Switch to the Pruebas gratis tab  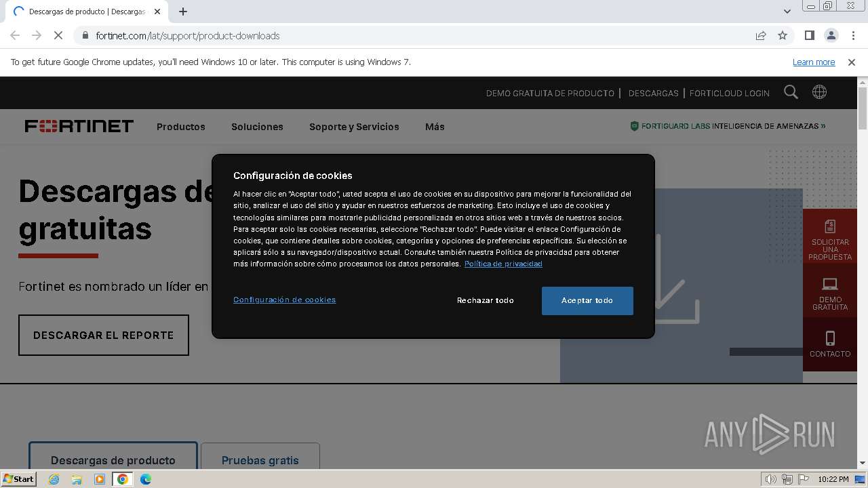point(260,456)
